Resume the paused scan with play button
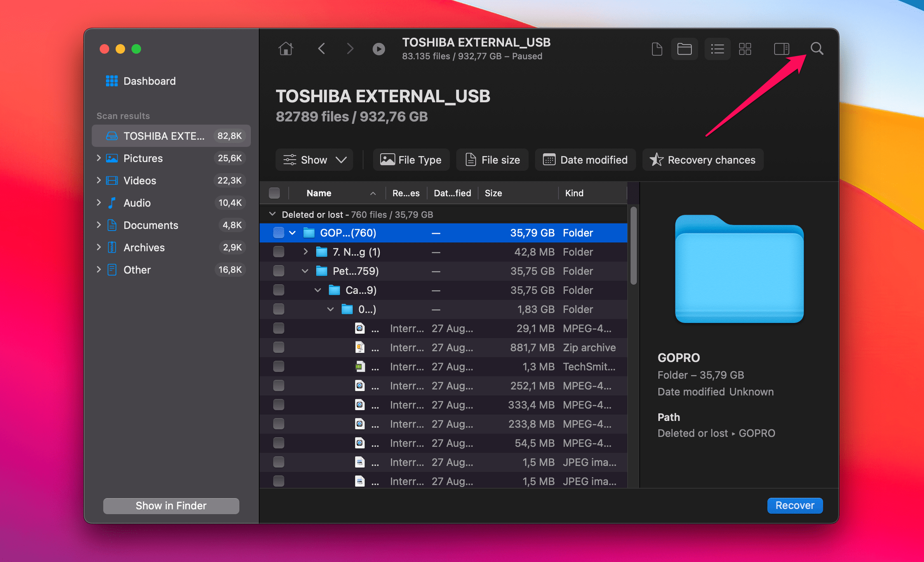Screen dimensions: 924x562 click(379, 49)
